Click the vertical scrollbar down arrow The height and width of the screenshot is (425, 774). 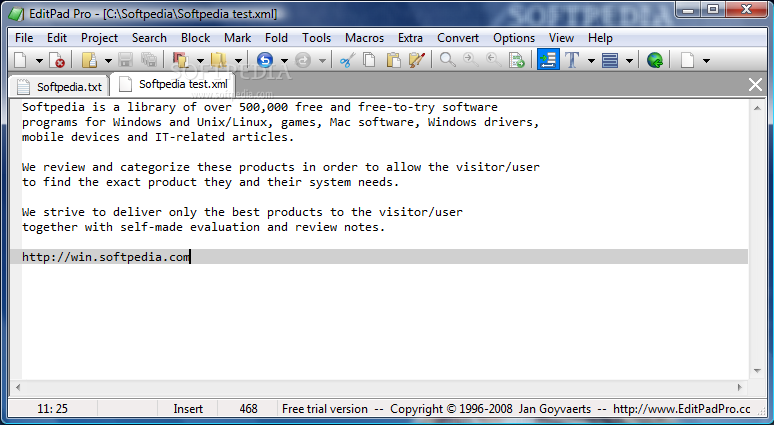tap(757, 371)
